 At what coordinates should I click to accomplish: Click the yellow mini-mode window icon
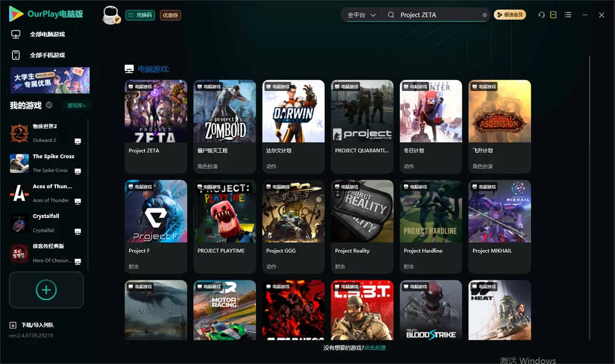click(553, 15)
